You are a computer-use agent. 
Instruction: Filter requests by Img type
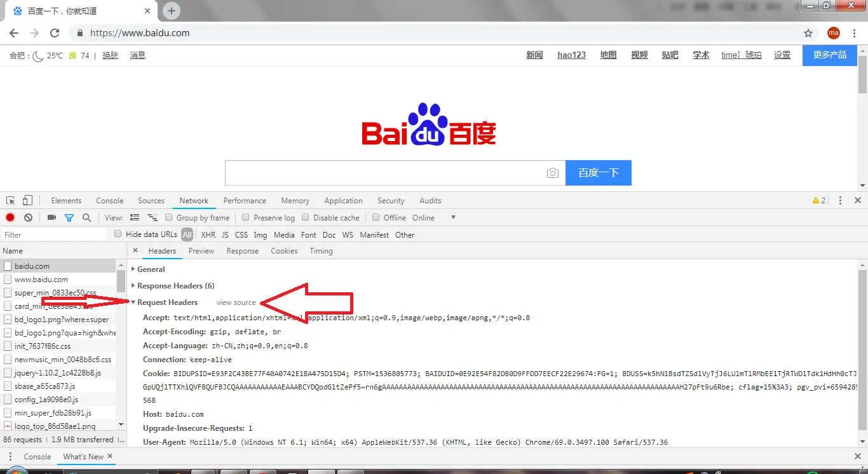(x=261, y=235)
